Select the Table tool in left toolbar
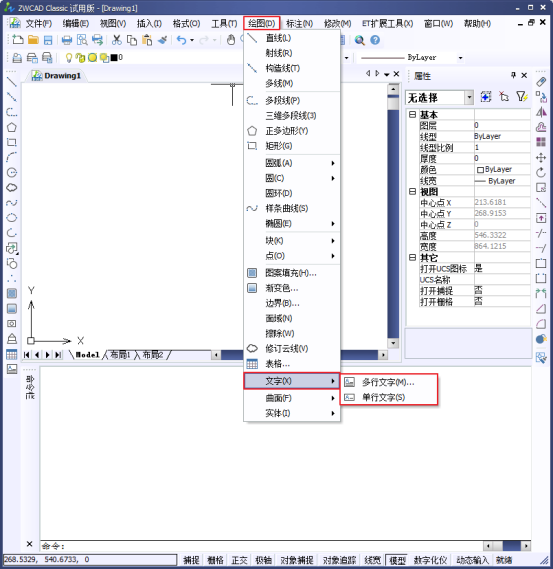Viewport: 553px width, 569px height. tap(12, 354)
